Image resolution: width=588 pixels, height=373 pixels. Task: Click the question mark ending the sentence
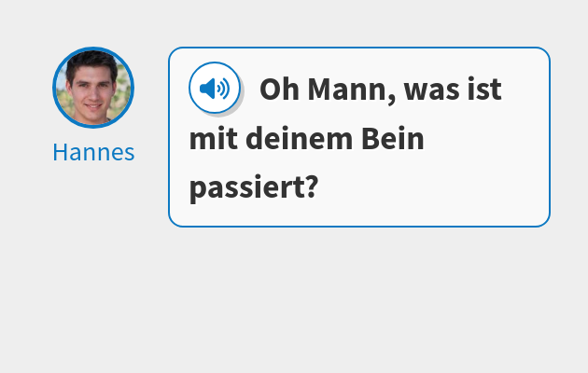point(313,186)
